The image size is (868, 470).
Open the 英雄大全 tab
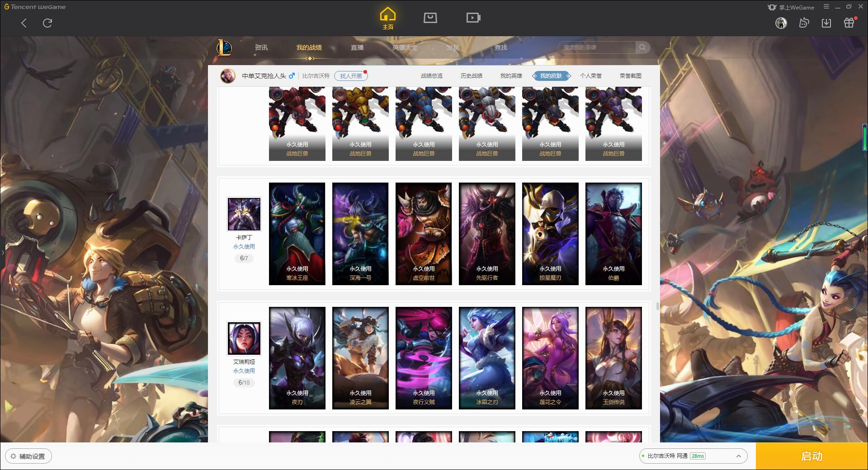pyautogui.click(x=405, y=47)
